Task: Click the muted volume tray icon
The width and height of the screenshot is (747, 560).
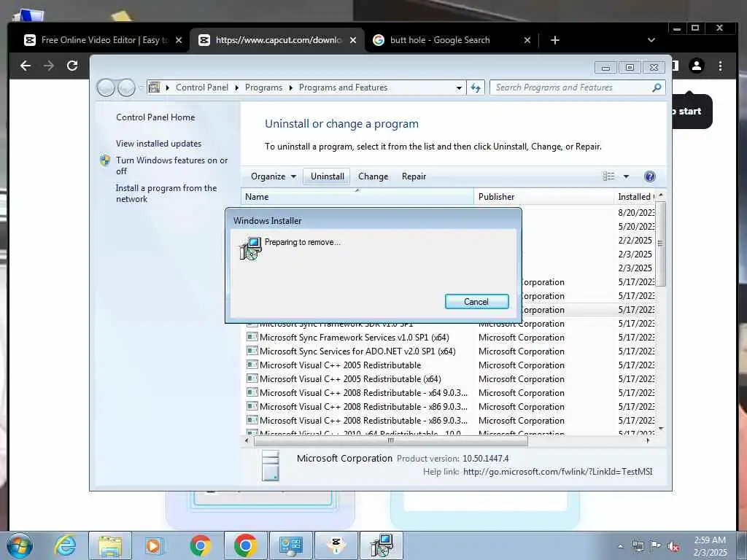Action: 673,546
